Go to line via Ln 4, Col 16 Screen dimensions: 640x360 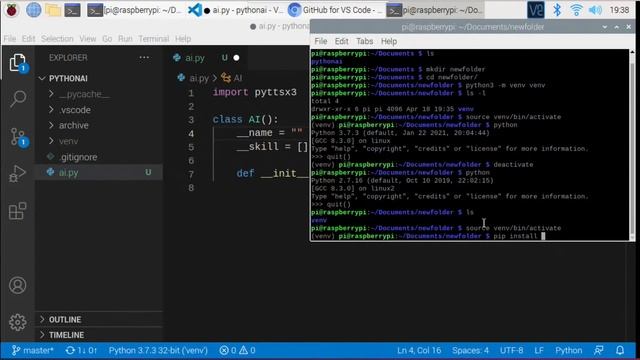click(419, 350)
